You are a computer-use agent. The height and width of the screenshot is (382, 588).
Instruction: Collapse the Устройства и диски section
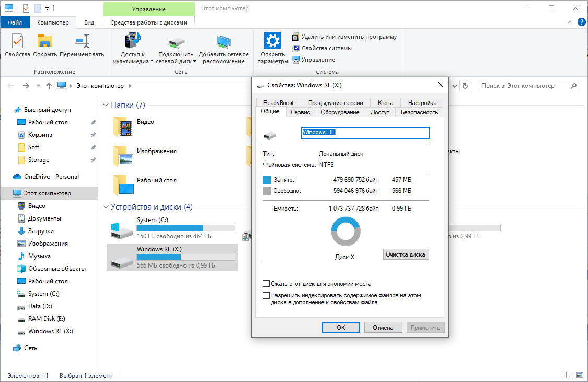(x=106, y=207)
